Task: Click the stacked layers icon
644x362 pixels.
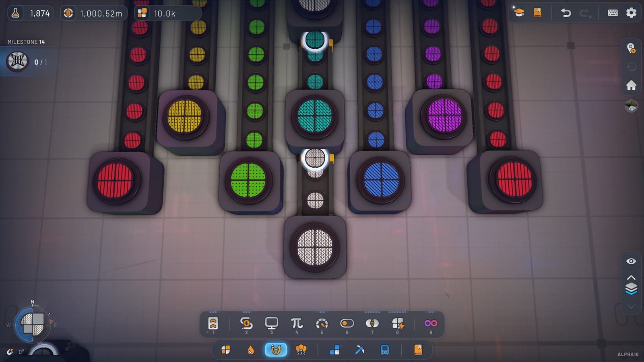Action: [x=631, y=289]
